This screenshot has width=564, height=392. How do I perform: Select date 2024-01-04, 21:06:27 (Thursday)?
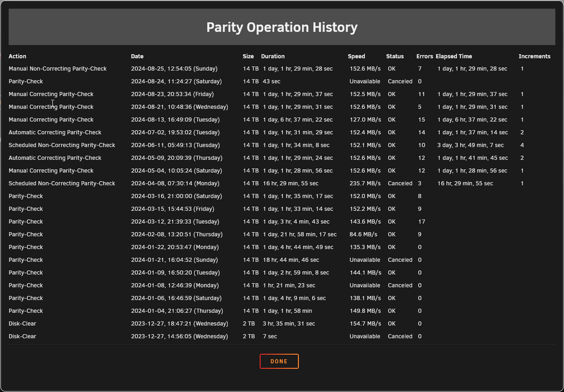tap(177, 311)
